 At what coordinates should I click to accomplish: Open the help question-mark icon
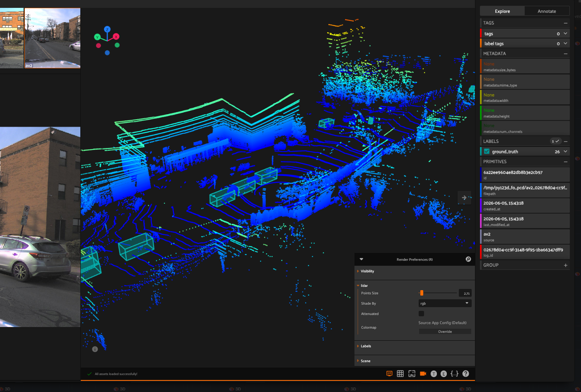[466, 373]
